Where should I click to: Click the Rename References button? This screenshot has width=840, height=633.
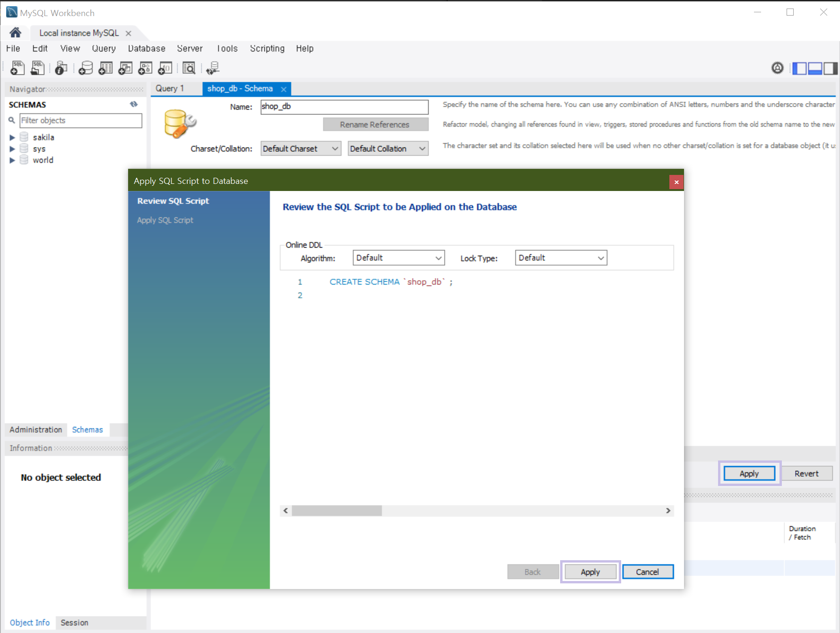click(375, 124)
